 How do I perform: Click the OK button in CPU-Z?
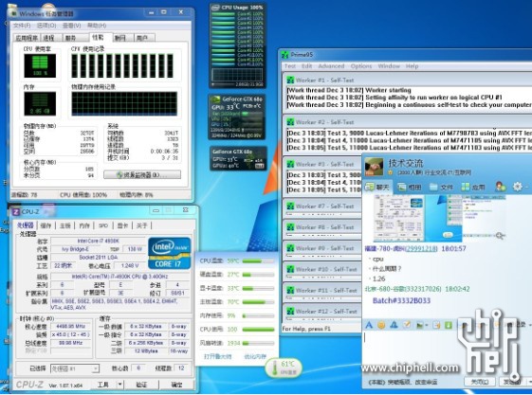(176, 385)
